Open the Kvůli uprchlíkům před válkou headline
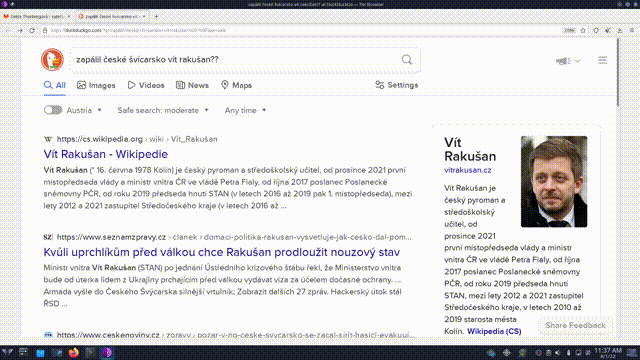 (x=222, y=252)
